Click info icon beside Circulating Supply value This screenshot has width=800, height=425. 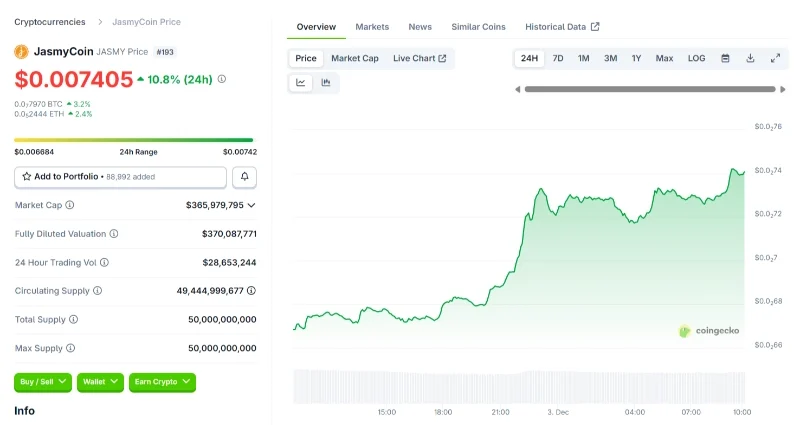(251, 291)
